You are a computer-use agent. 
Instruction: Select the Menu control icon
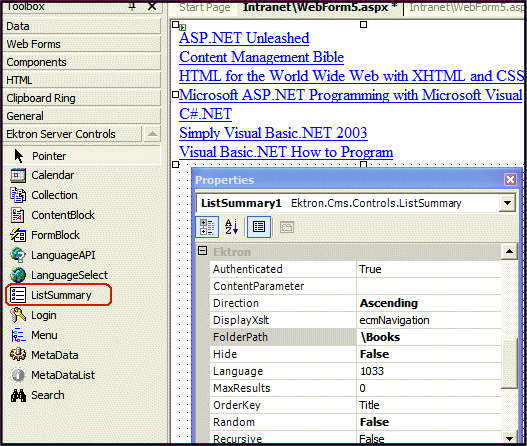pos(18,335)
